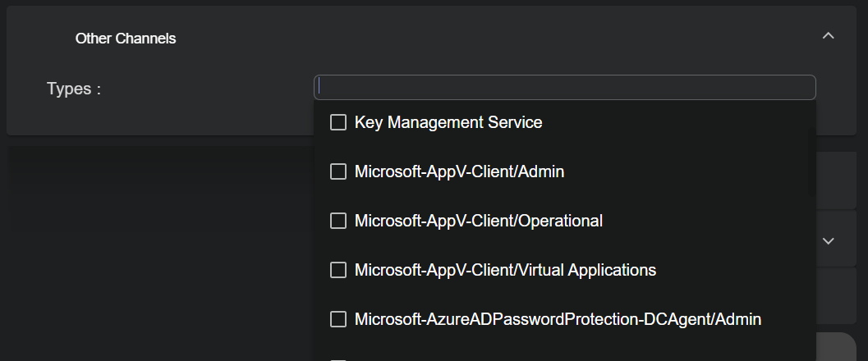Expand the collapsed panel's down chevron

(x=828, y=241)
